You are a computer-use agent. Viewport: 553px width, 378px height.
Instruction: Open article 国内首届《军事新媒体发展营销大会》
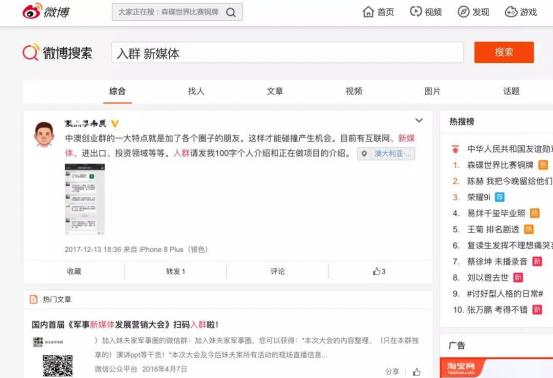[125, 324]
